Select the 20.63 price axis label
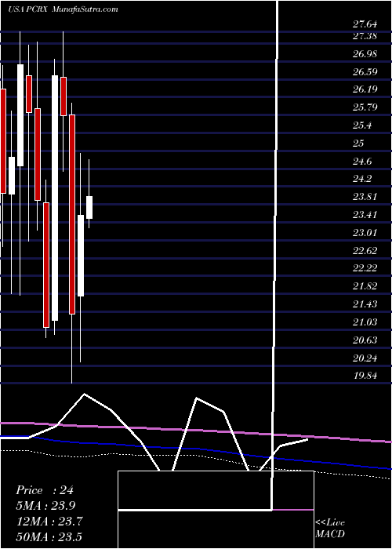 (365, 340)
